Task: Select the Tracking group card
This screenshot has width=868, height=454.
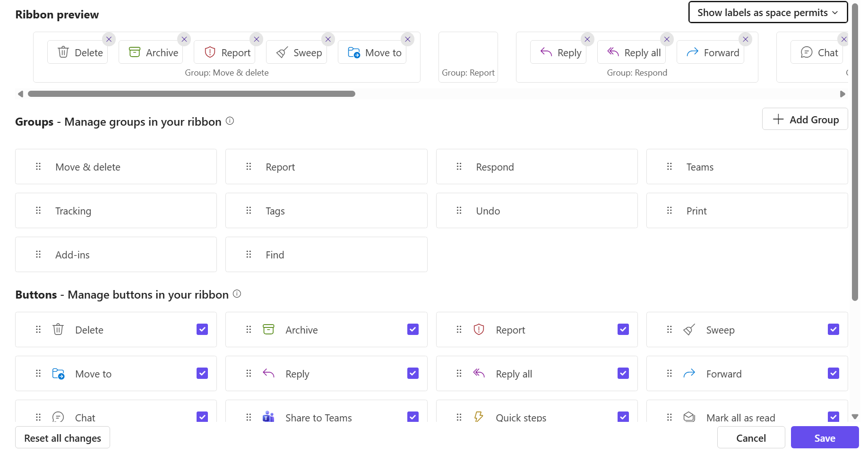Action: click(116, 211)
